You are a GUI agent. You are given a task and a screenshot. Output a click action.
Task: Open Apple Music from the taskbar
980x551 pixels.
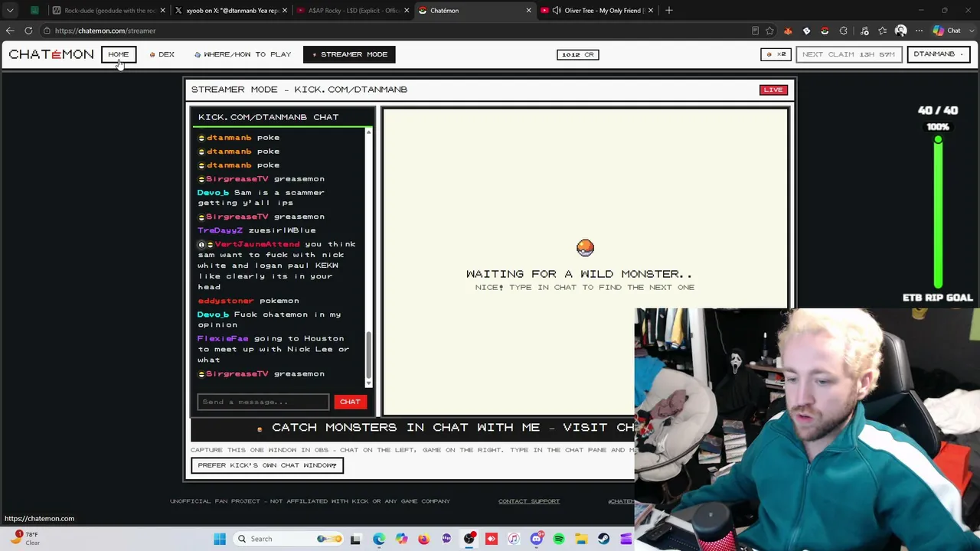pos(514,539)
